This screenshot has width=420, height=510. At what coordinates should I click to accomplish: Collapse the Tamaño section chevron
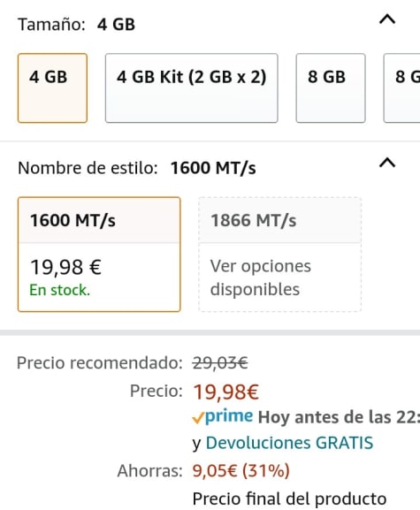387,19
